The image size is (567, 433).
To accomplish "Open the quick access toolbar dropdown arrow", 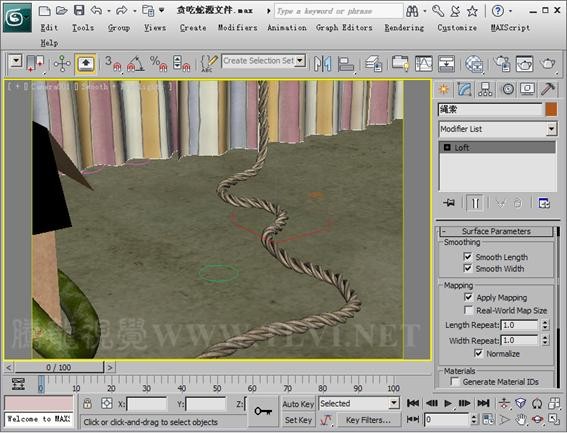I will [162, 10].
